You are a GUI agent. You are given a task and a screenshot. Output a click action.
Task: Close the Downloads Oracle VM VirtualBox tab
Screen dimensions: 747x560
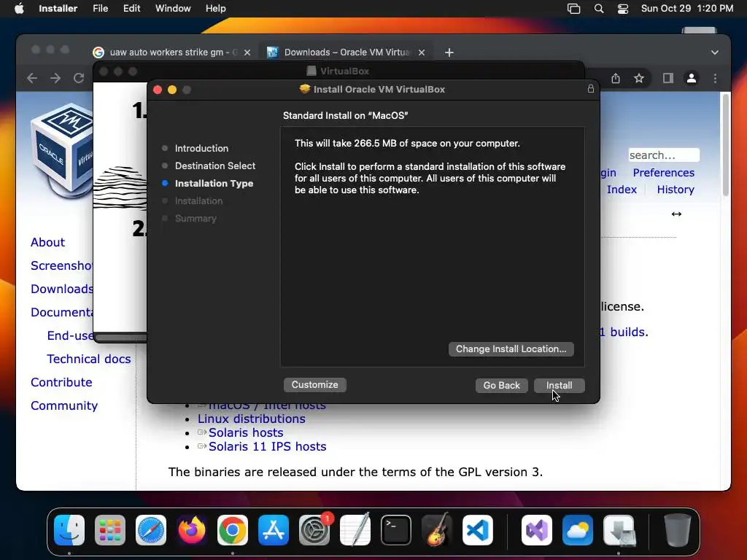(422, 52)
